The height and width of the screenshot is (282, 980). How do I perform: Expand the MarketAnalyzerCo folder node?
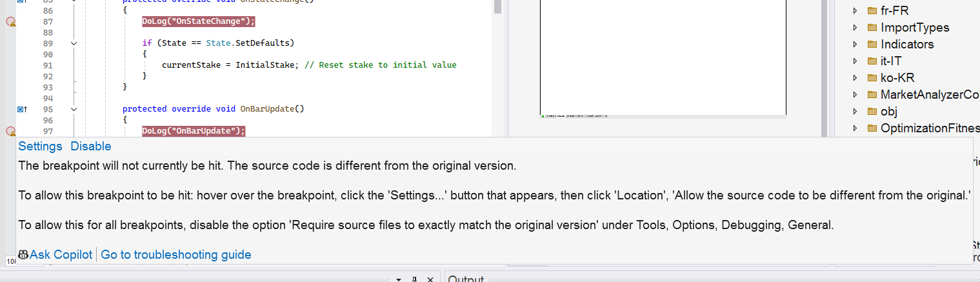pos(855,95)
